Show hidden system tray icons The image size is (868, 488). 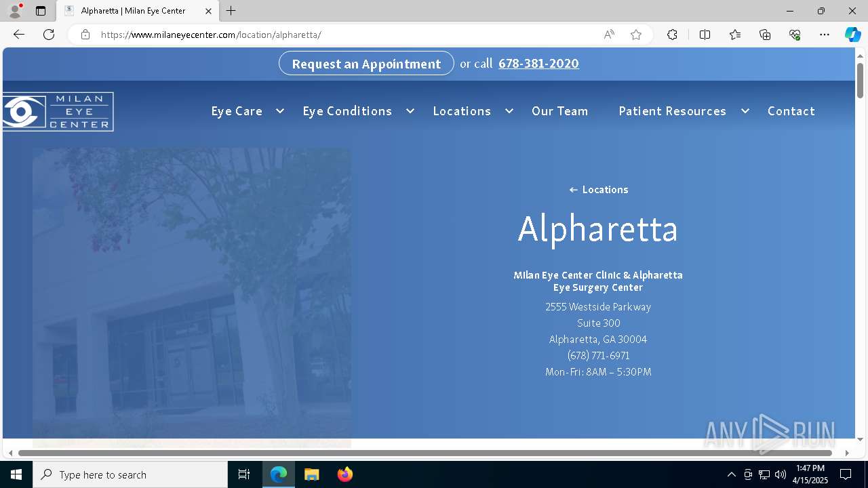click(x=731, y=474)
